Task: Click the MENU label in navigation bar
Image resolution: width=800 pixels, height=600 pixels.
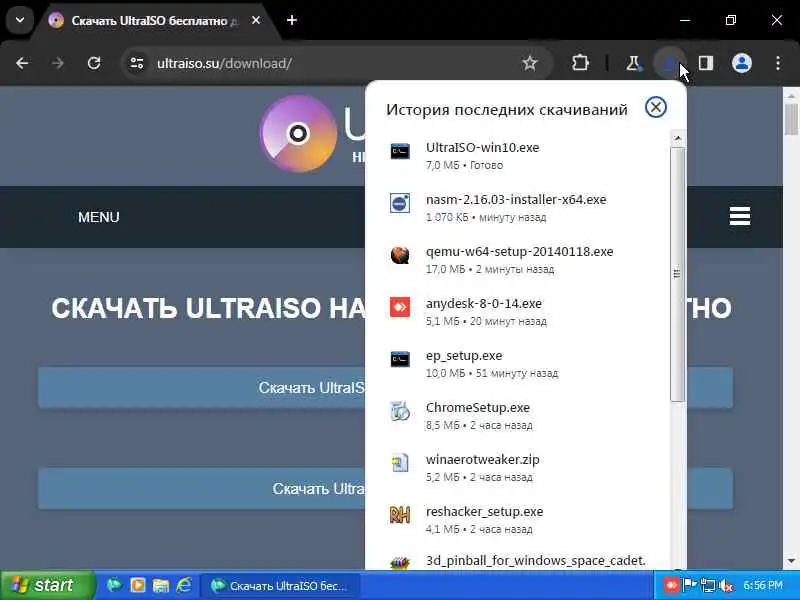Action: pyautogui.click(x=98, y=217)
